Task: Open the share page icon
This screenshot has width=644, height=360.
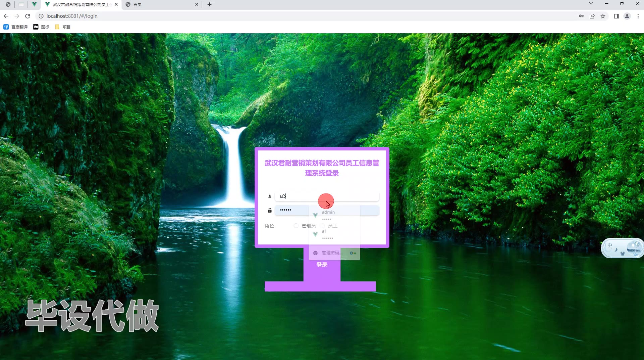Action: tap(592, 16)
